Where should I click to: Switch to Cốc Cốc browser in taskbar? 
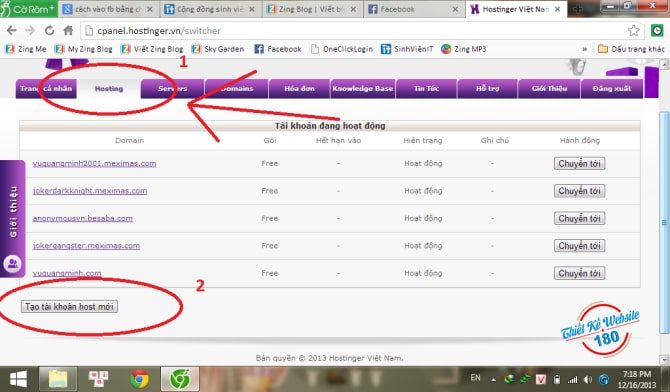click(180, 379)
